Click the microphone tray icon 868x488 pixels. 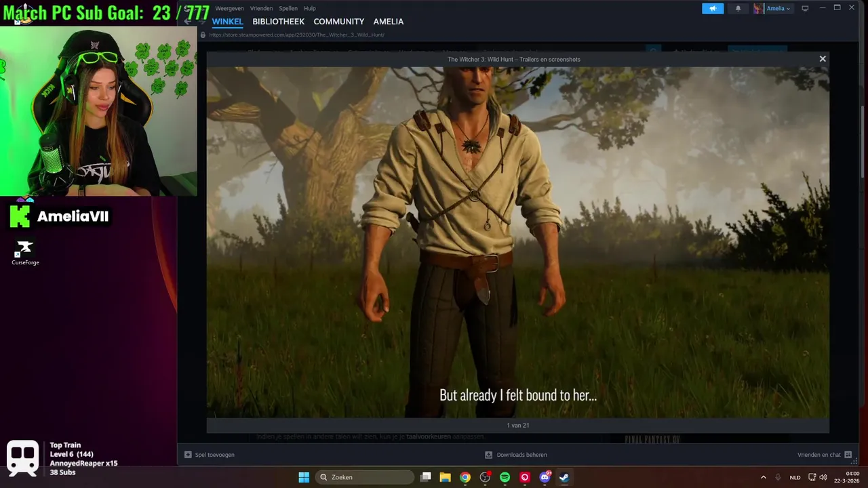(x=778, y=477)
